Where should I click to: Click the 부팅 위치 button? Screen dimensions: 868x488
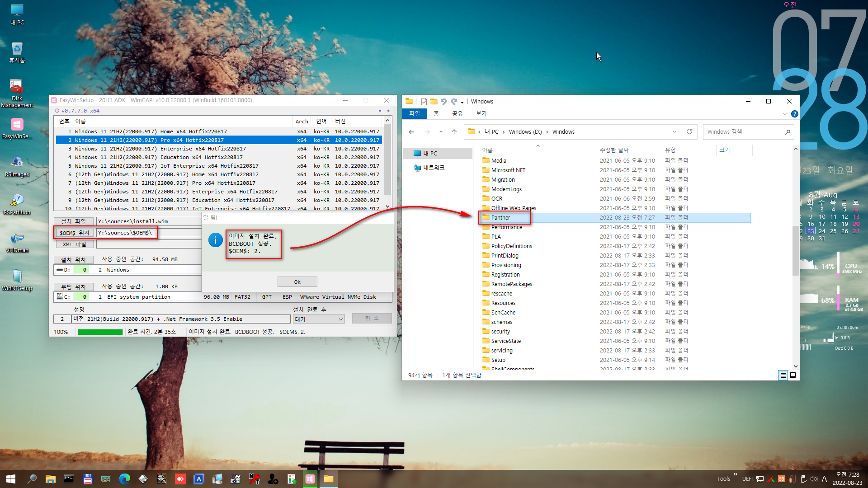[73, 287]
